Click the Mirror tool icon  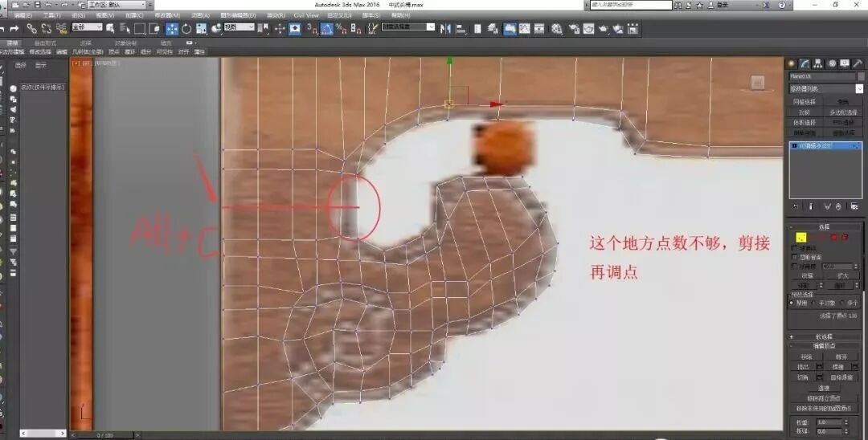pos(445,29)
